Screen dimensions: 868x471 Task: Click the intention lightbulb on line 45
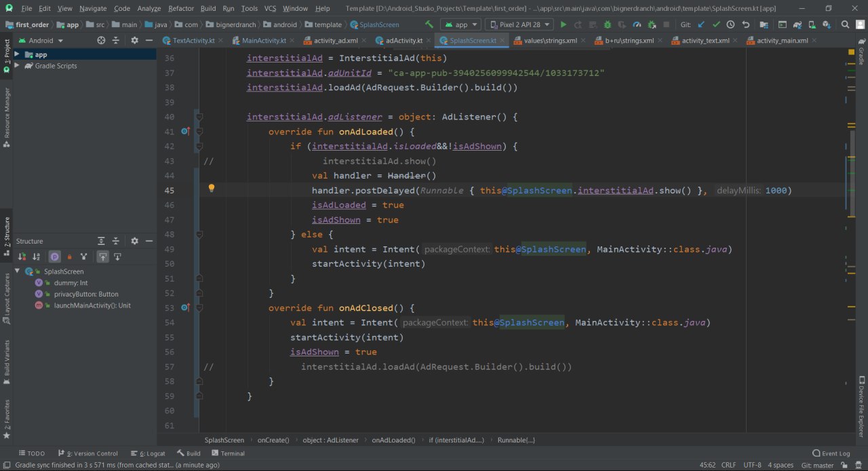tap(211, 189)
